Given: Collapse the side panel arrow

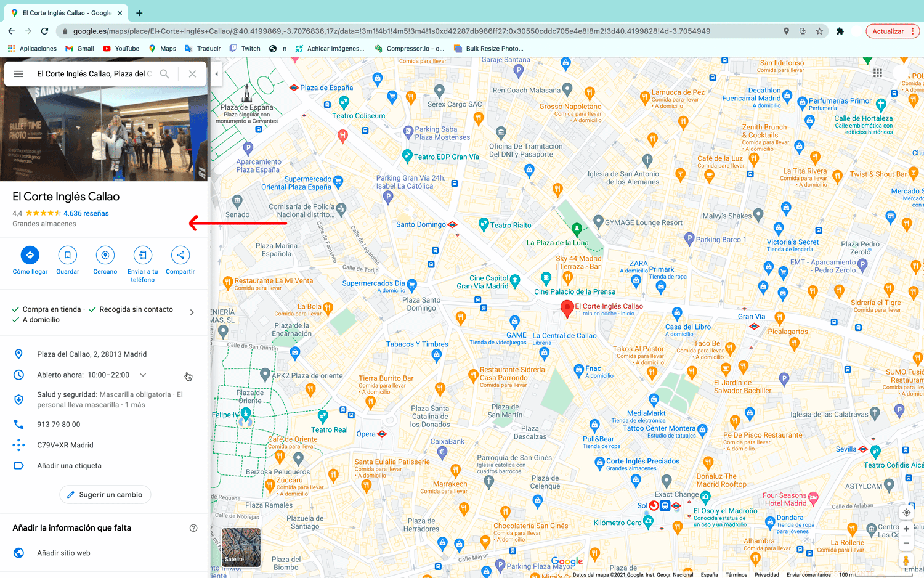Looking at the screenshot, I should pyautogui.click(x=216, y=74).
